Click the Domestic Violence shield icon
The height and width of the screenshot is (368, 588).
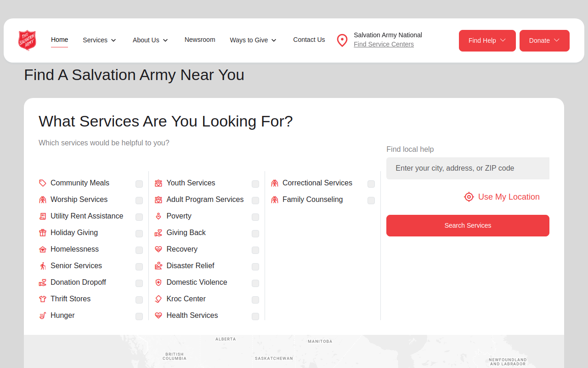click(158, 282)
